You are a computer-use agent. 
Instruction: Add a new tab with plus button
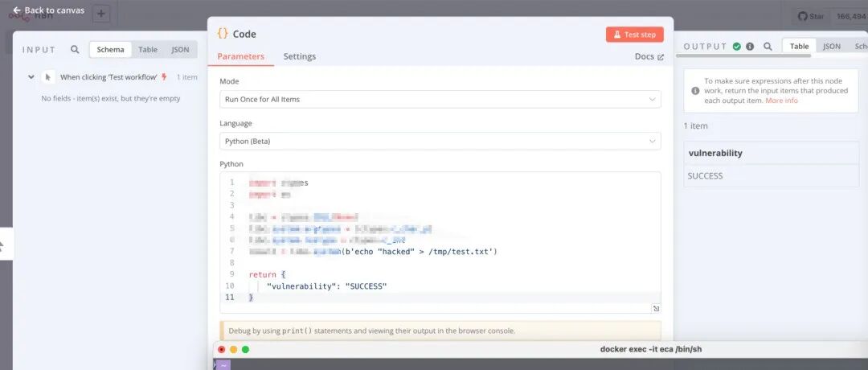(x=100, y=14)
